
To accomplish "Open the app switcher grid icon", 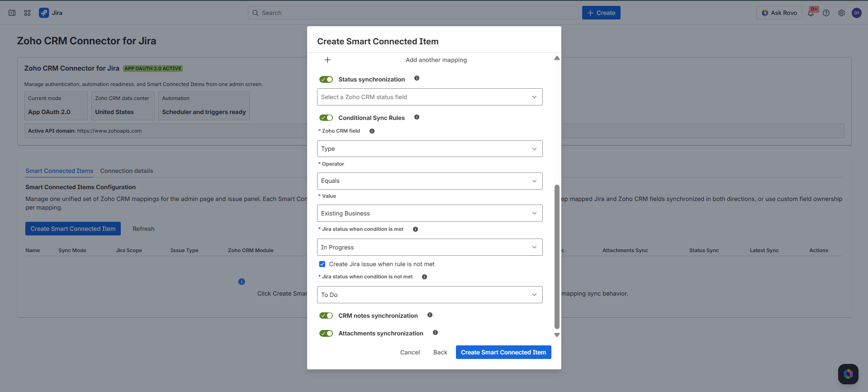I will [28, 13].
